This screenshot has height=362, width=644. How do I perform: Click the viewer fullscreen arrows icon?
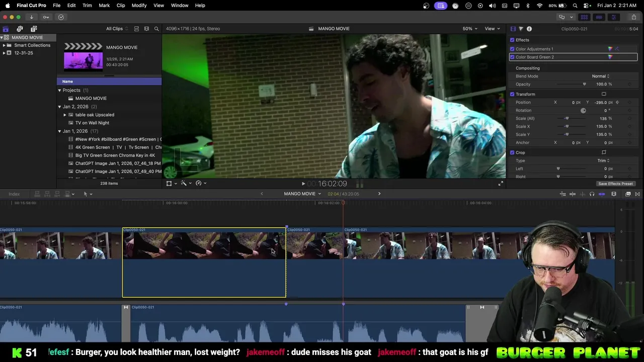point(501,184)
